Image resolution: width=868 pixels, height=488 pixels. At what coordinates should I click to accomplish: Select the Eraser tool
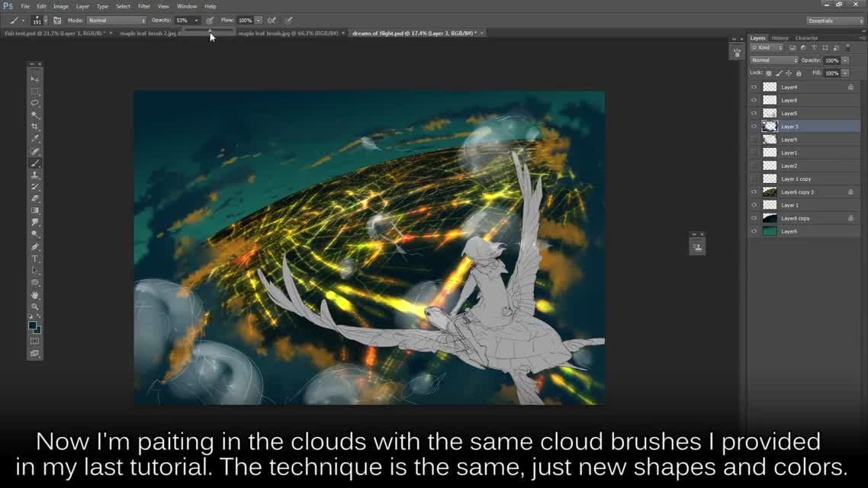pyautogui.click(x=35, y=198)
